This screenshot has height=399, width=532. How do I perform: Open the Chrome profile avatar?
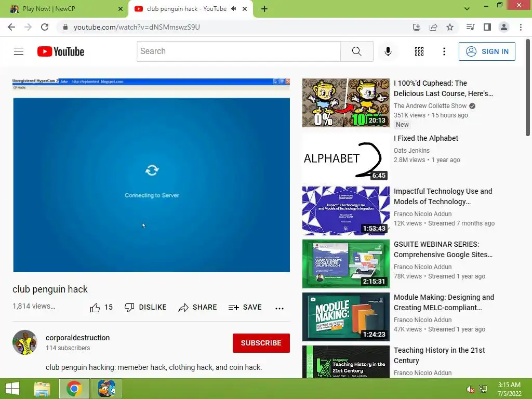point(504,27)
